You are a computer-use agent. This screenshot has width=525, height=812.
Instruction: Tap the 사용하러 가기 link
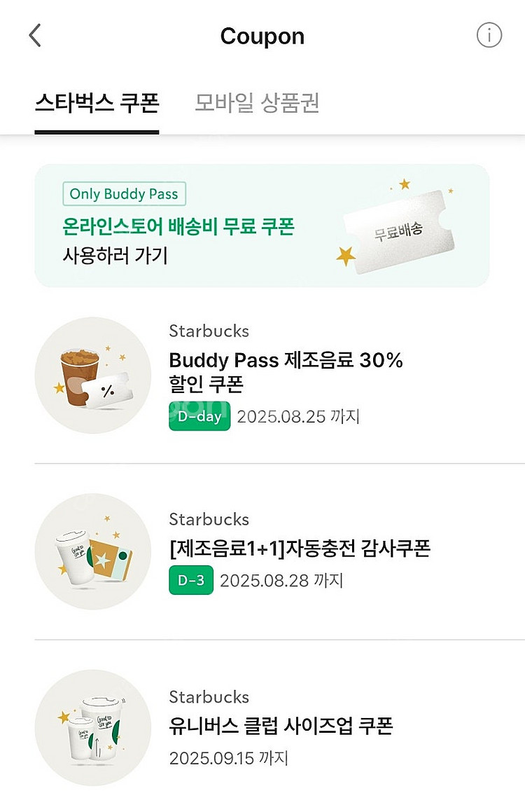pos(115,256)
